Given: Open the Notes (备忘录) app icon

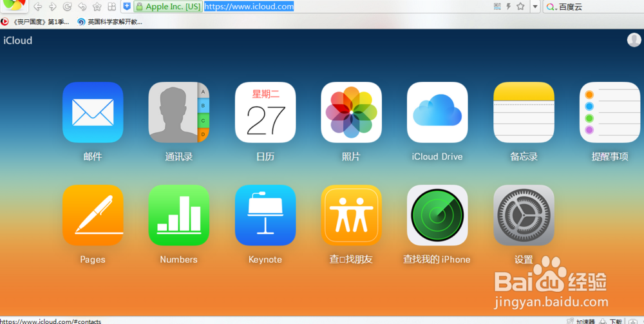Looking at the screenshot, I should pos(524,113).
